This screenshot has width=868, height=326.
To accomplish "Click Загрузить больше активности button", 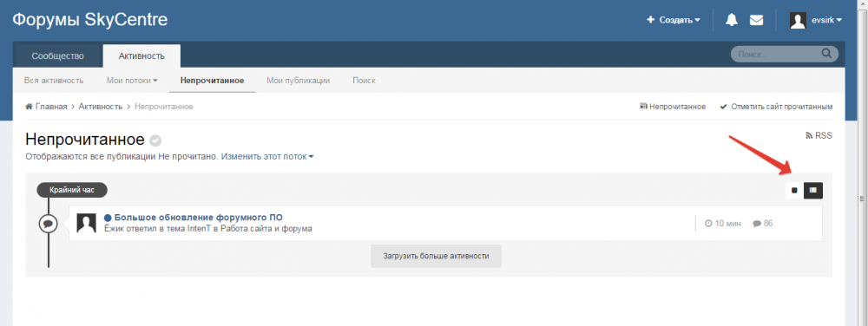I will [437, 256].
